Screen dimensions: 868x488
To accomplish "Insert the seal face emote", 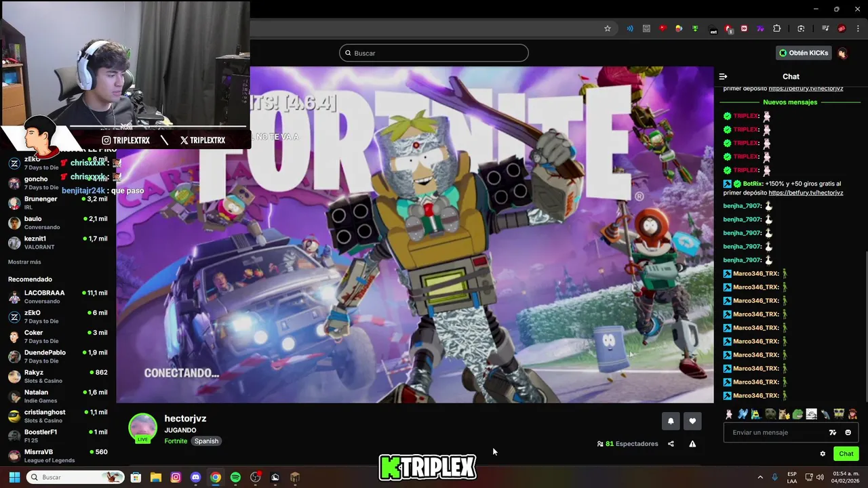I will tap(770, 415).
